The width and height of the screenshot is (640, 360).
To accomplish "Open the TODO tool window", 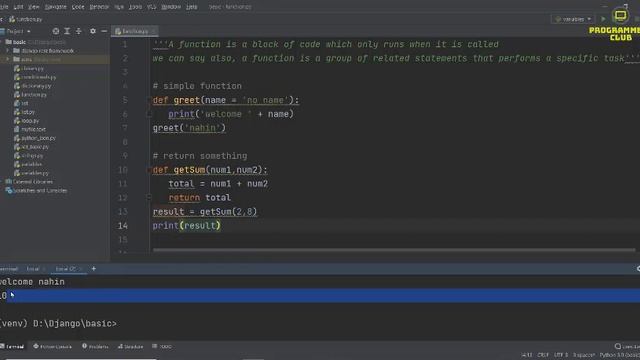I will tap(162, 347).
